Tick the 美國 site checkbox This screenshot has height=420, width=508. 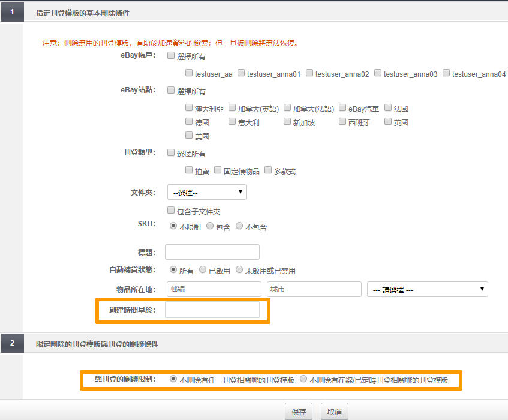[189, 135]
